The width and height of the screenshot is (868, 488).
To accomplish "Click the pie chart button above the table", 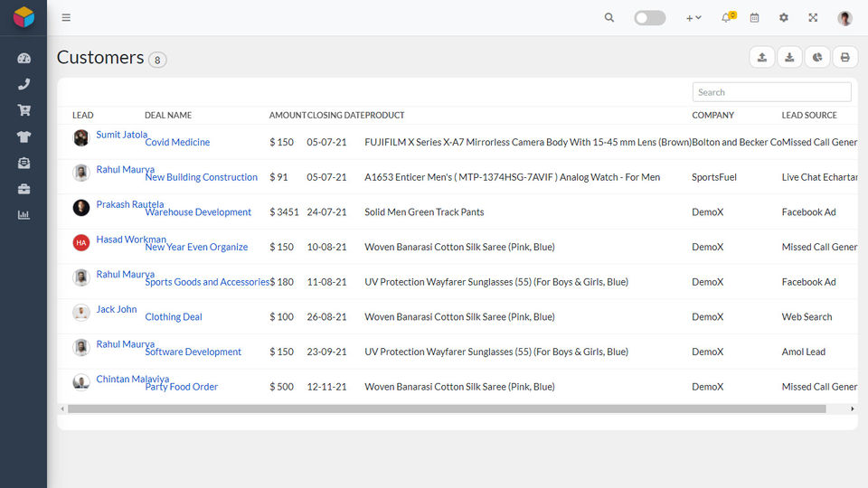I will click(x=817, y=57).
